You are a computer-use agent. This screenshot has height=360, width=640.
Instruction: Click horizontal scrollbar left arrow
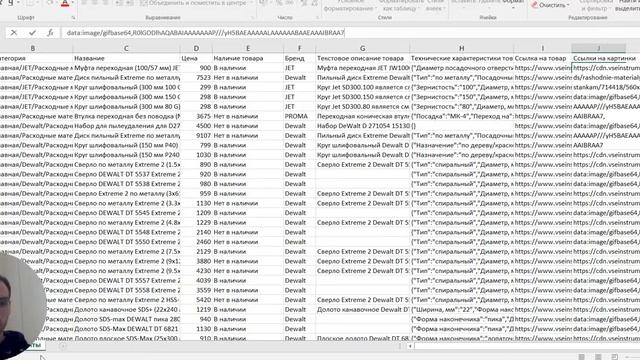[x=410, y=346]
